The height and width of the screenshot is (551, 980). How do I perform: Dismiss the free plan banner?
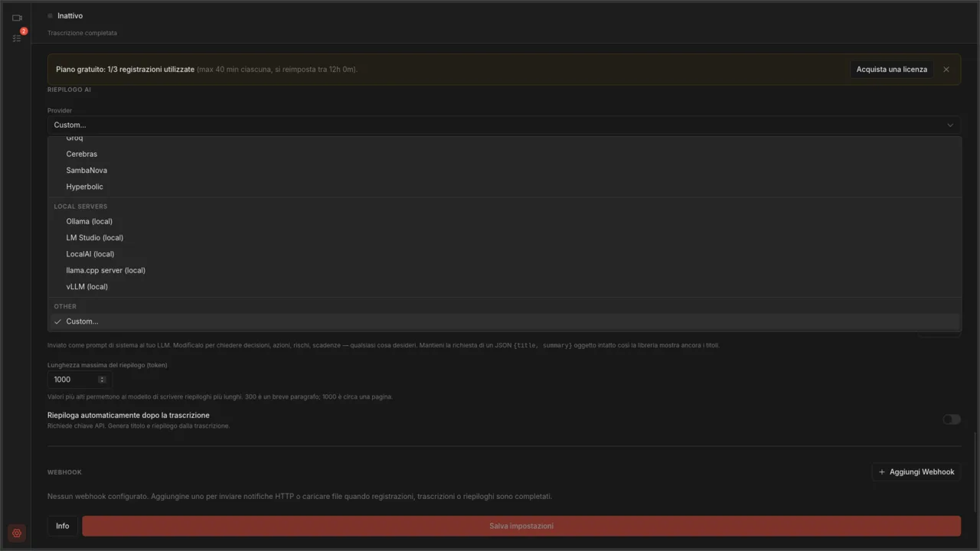click(946, 69)
